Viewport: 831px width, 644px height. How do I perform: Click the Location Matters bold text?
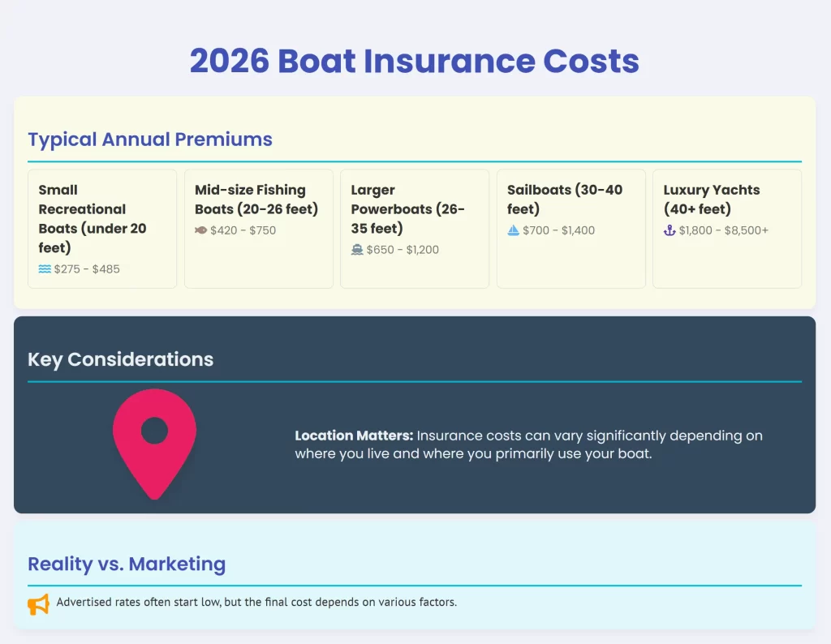353,436
